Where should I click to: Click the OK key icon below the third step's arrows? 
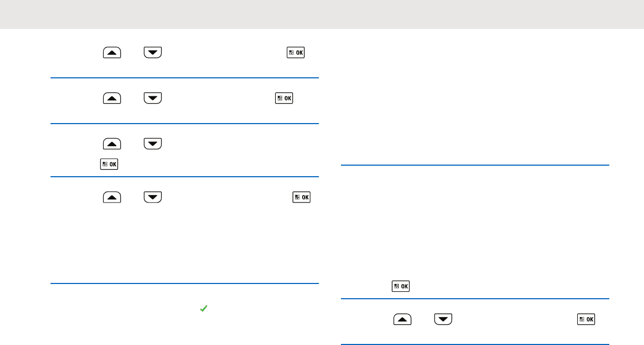click(109, 164)
